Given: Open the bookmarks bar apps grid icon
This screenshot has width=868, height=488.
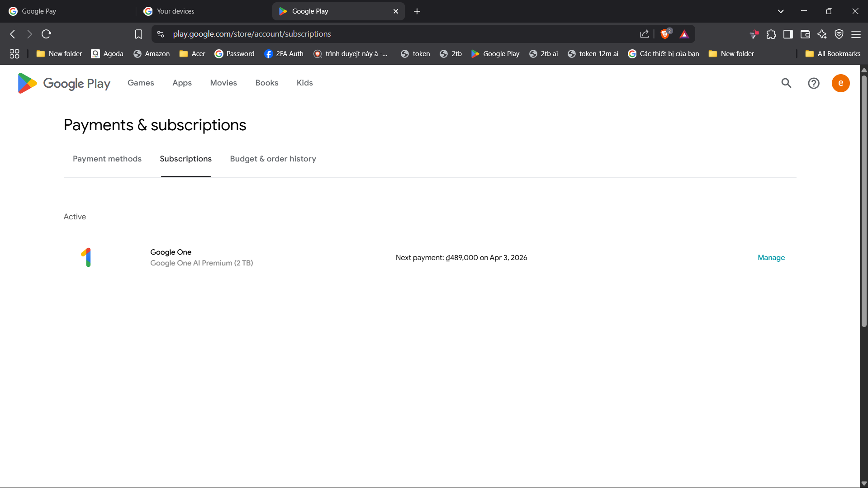Looking at the screenshot, I should pos(14,54).
